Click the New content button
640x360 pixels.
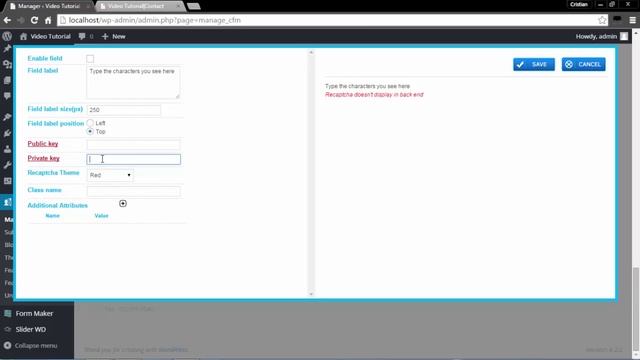[x=113, y=36]
